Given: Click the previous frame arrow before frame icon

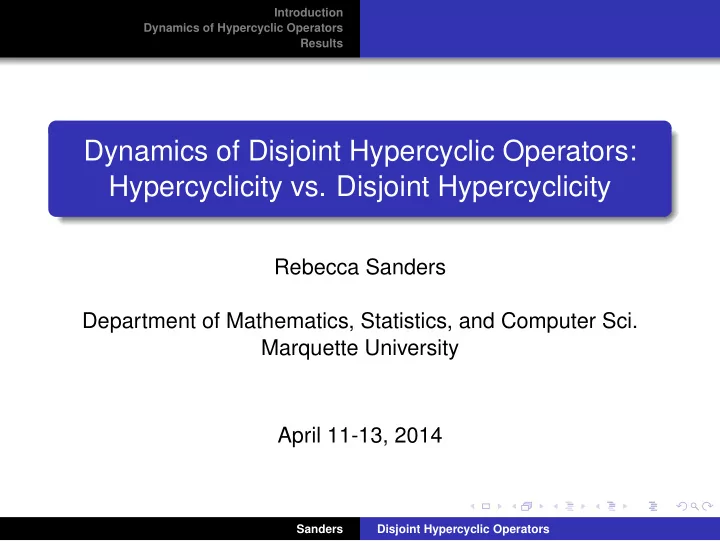Looking at the screenshot, I should pos(514,506).
